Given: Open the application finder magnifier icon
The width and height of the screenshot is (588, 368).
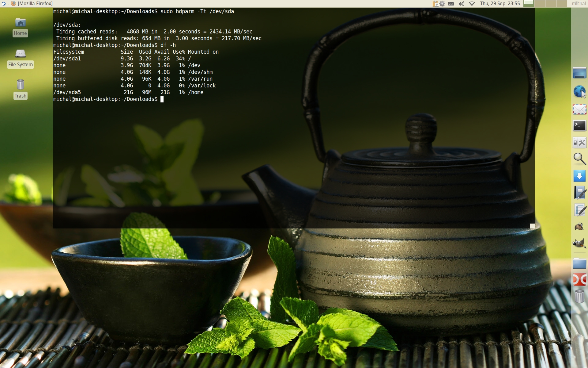Looking at the screenshot, I should point(579,159).
